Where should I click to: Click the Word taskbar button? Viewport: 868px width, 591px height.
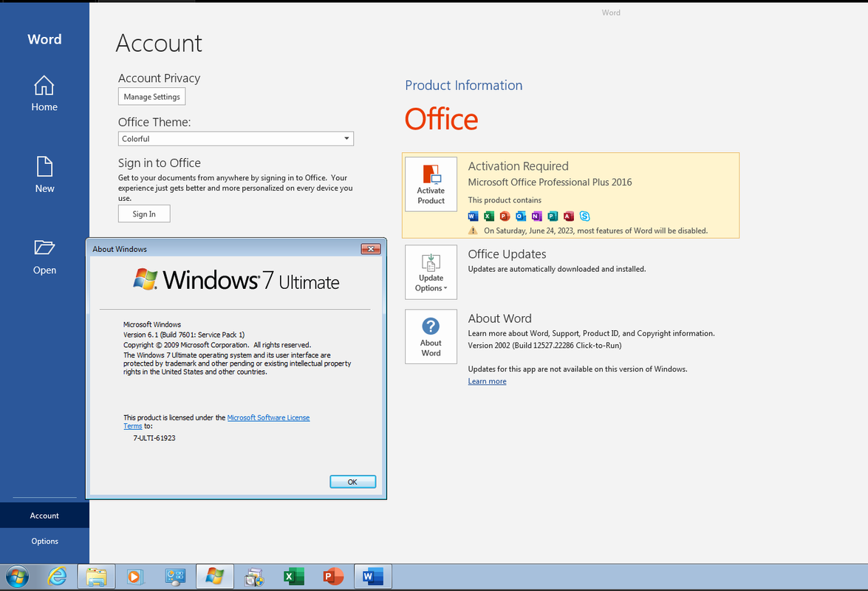coord(373,577)
